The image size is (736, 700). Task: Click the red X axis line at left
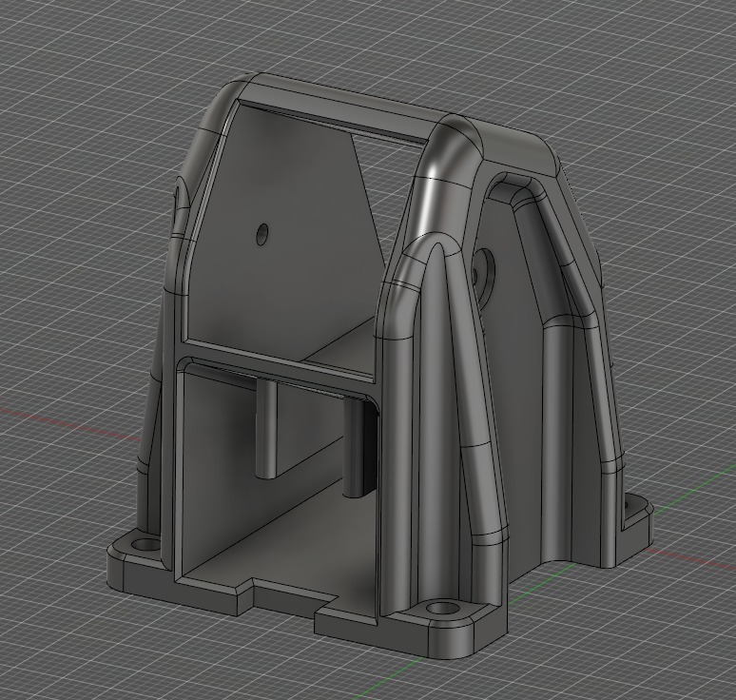(70, 424)
